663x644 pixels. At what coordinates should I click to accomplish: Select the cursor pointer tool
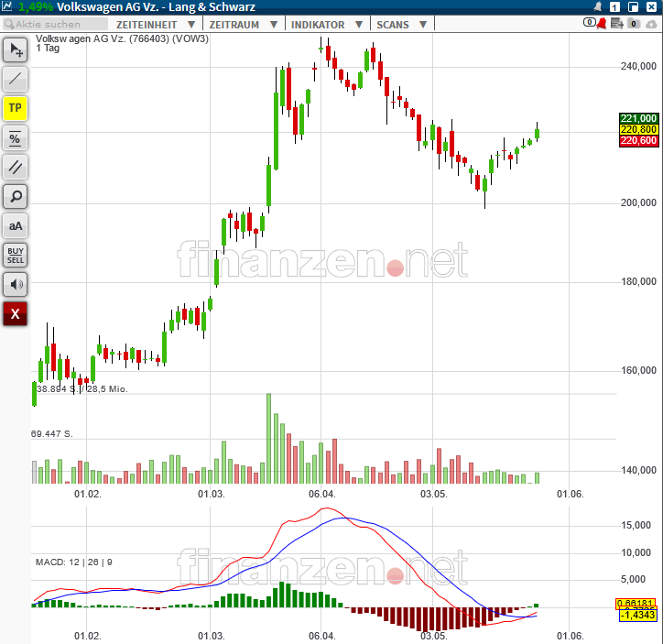tap(16, 49)
